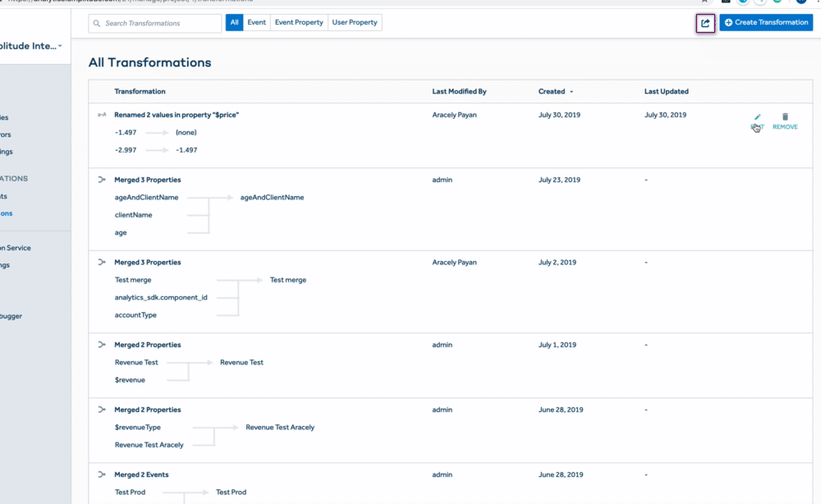Select the All filter tab

(234, 23)
